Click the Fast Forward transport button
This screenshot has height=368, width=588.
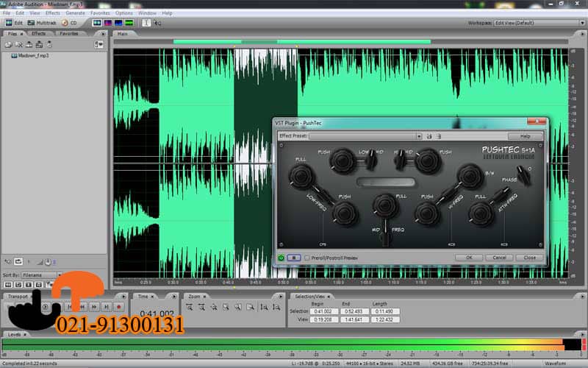point(94,307)
